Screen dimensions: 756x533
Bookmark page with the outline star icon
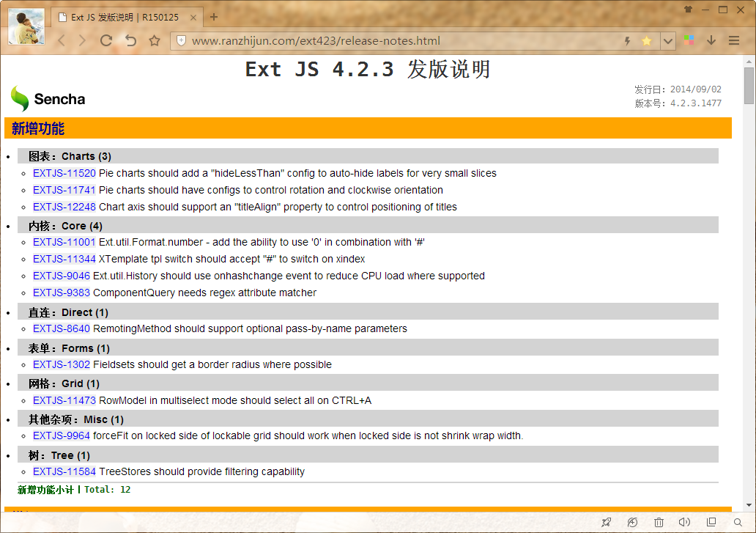pos(155,40)
